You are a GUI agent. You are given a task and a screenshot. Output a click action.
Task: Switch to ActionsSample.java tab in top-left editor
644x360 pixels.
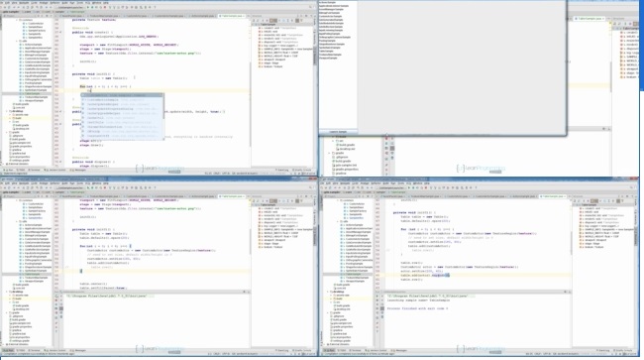202,16
